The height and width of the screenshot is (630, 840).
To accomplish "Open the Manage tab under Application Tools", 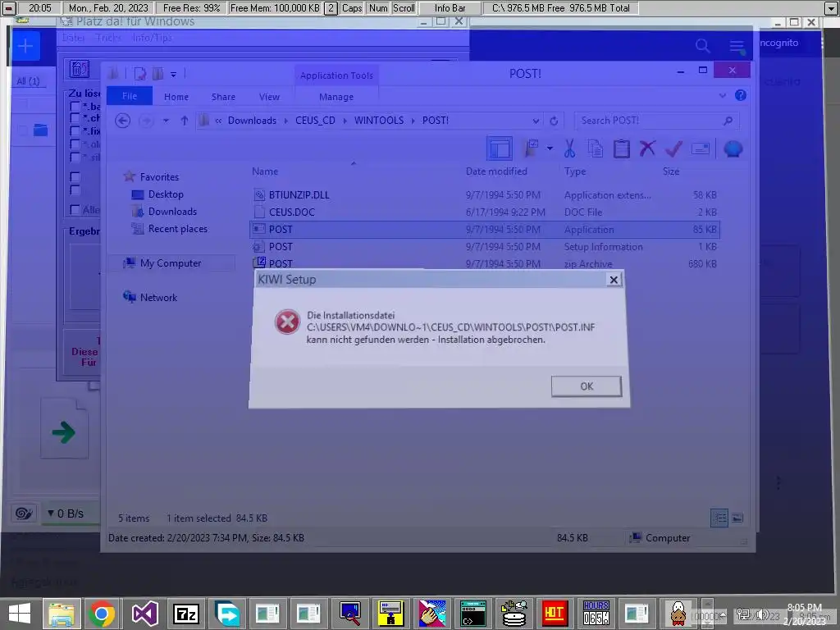I will click(336, 97).
